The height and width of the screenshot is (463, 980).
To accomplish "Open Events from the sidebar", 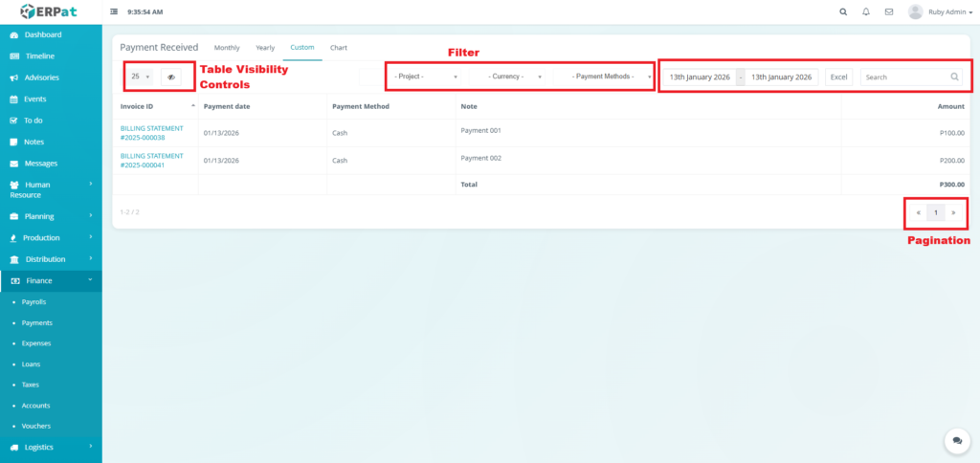I will pos(34,99).
